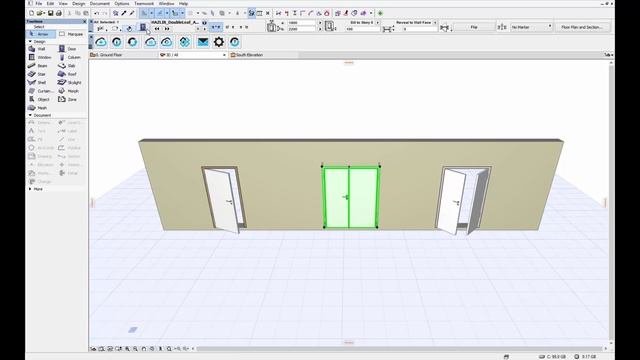Click the Undo arrow icon
Viewport: 640px width, 360px height.
click(97, 13)
